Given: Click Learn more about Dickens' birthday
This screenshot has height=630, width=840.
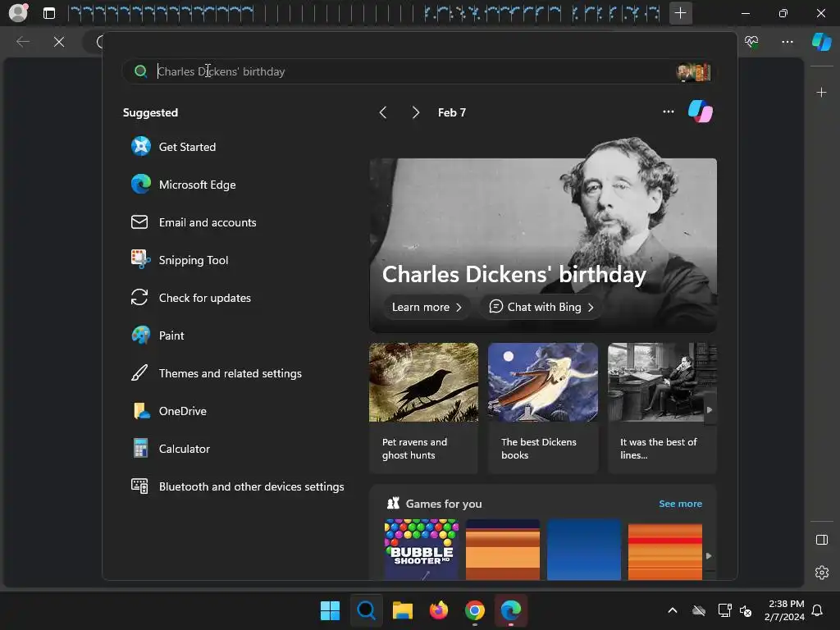Looking at the screenshot, I should tap(427, 307).
